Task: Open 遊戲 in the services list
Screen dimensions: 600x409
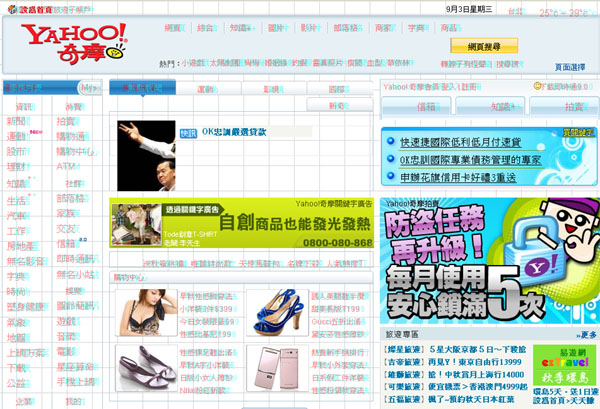Action: 67,321
